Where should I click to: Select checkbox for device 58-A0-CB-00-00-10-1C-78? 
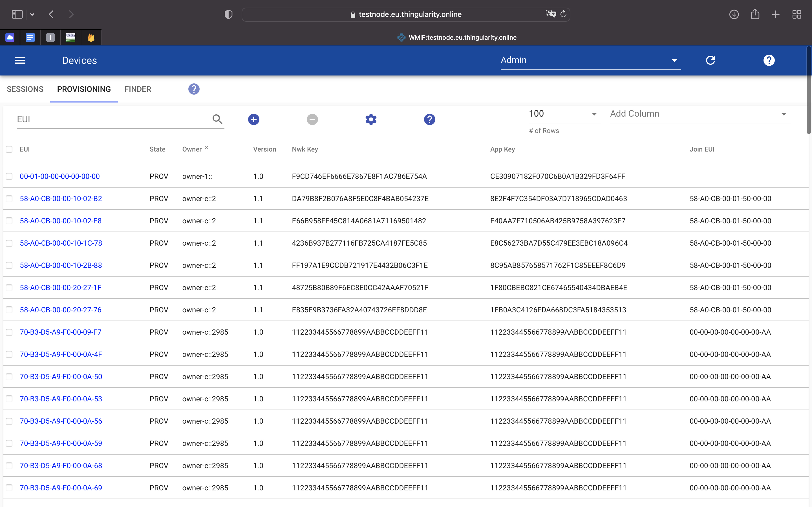pos(9,243)
